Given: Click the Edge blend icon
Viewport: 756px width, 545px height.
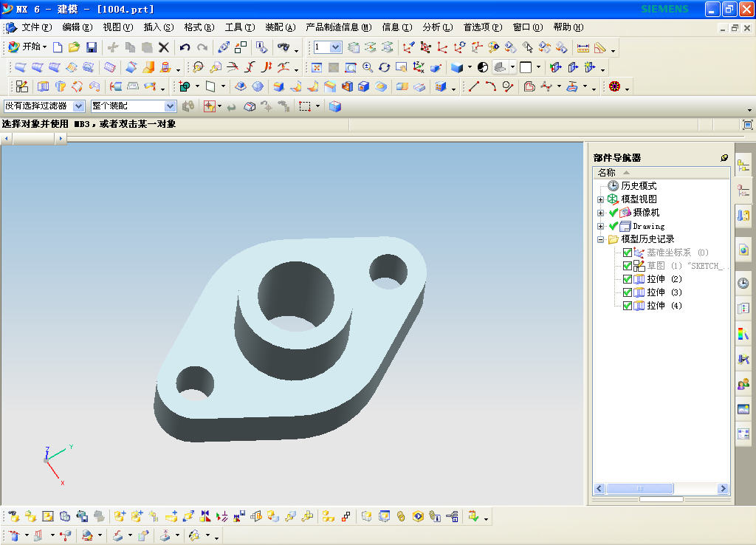Looking at the screenshot, I should (278, 87).
